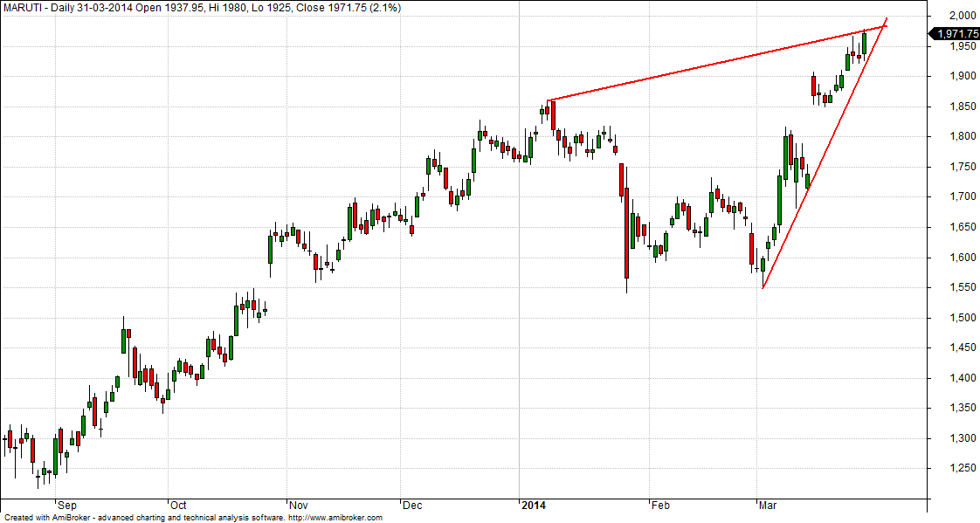The width and height of the screenshot is (980, 523).
Task: Click the Mar label on date axis
Action: (x=768, y=505)
